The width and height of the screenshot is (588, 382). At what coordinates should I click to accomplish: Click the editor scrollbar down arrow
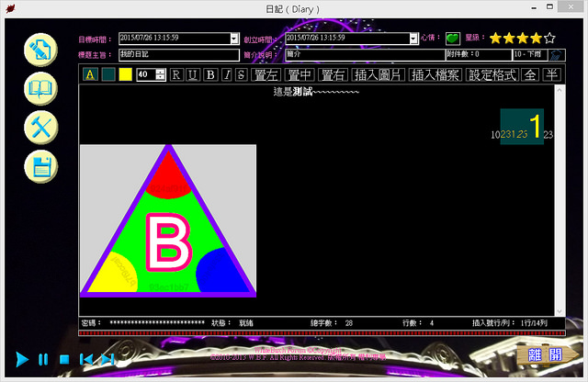tap(560, 311)
